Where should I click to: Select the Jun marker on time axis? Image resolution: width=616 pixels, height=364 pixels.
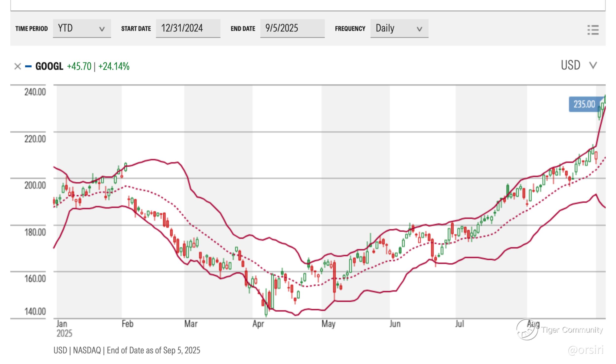395,324
